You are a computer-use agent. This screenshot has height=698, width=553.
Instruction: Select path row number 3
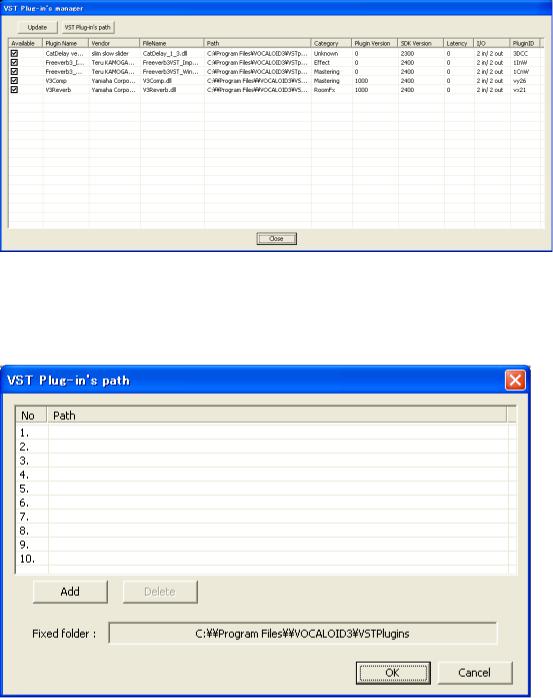click(266, 461)
